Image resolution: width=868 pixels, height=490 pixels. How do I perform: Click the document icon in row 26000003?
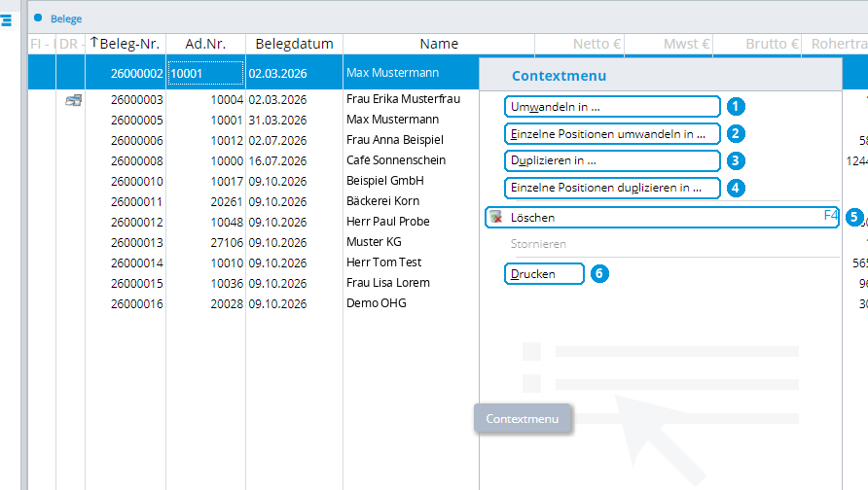(x=73, y=100)
